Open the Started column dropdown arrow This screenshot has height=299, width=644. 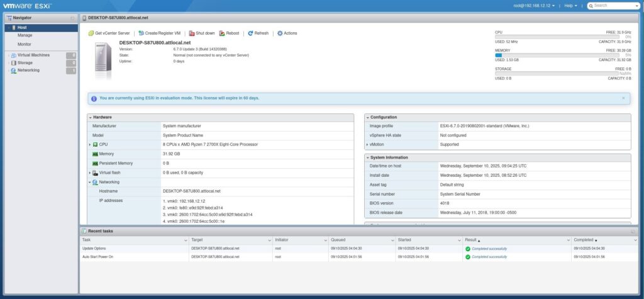[x=459, y=240]
